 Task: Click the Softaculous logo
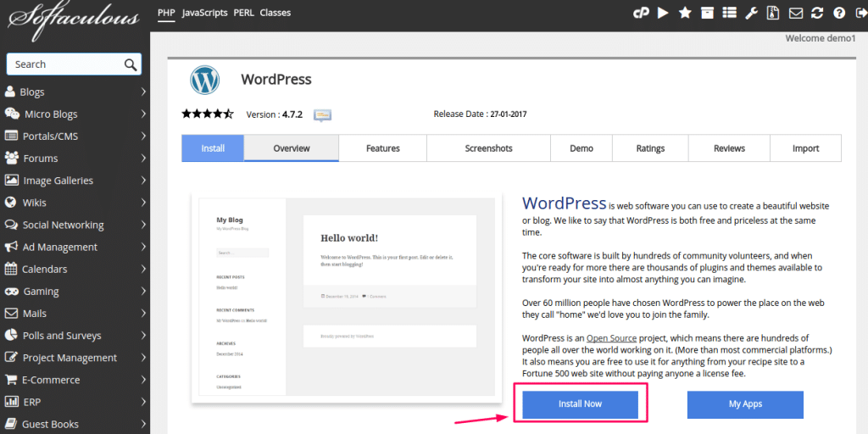73,21
